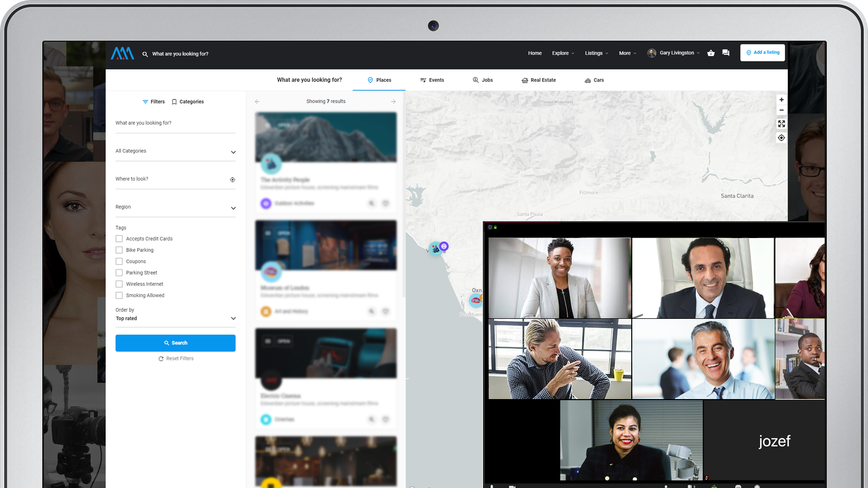Zoom in on the map

pos(781,100)
